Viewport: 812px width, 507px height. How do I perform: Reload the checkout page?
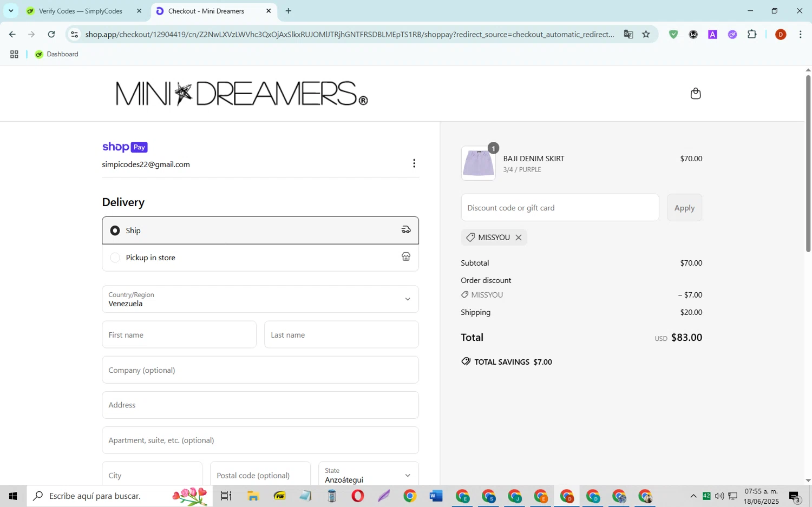pos(51,34)
